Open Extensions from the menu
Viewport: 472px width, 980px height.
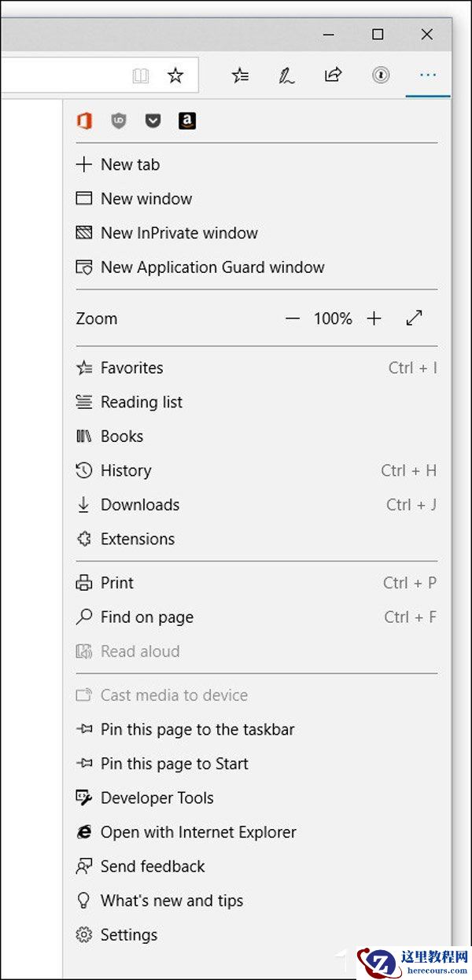pos(137,539)
